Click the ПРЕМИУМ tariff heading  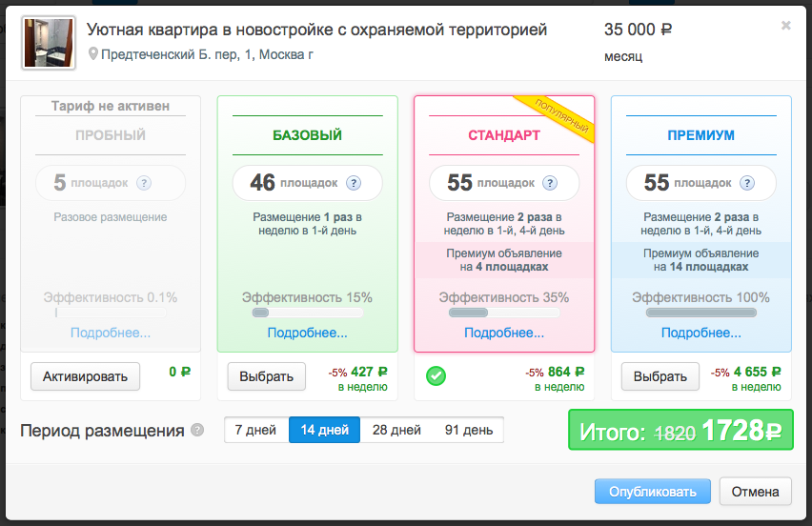click(700, 135)
